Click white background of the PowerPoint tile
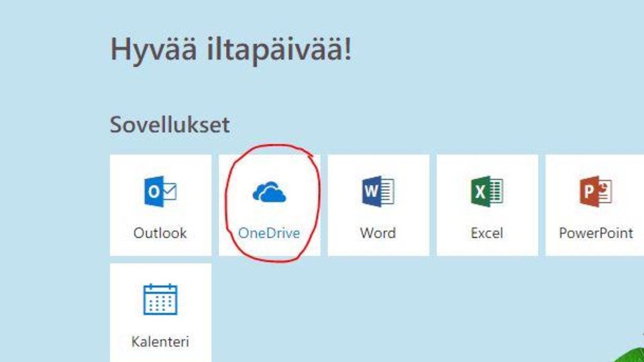644x362 pixels. point(563,168)
